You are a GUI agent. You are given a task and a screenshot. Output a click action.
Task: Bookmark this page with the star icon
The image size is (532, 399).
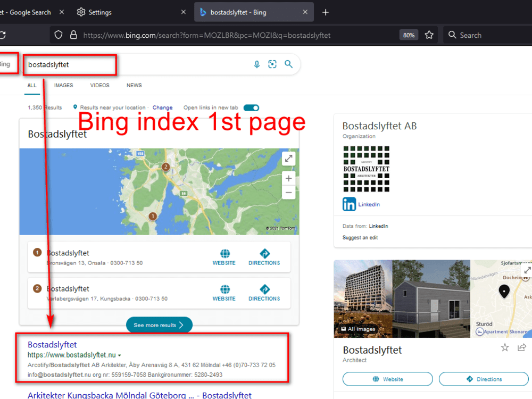(429, 35)
